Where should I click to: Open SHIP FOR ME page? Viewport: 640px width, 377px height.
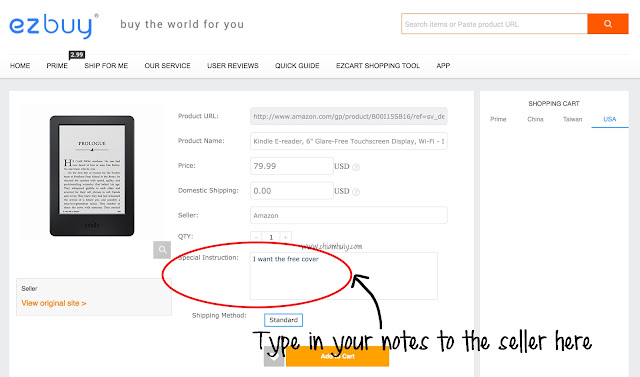pyautogui.click(x=106, y=66)
